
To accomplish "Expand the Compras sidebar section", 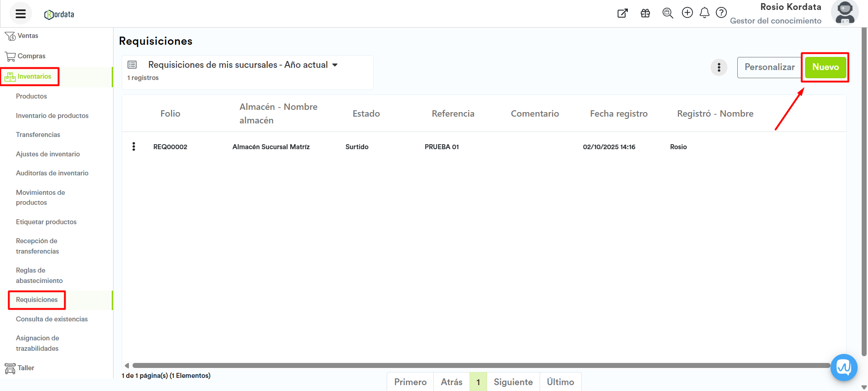I will pos(31,56).
